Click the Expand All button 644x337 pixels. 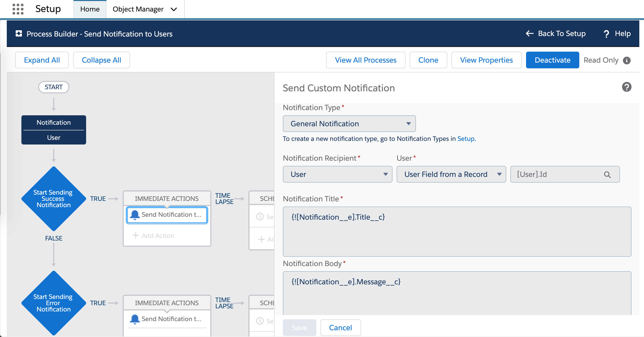[42, 60]
